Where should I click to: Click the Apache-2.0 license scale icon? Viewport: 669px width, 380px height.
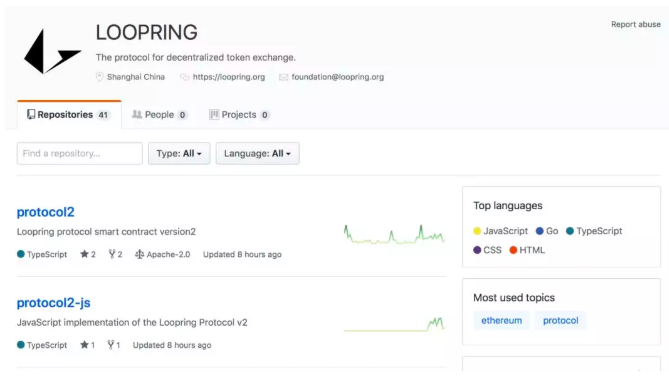pos(139,255)
